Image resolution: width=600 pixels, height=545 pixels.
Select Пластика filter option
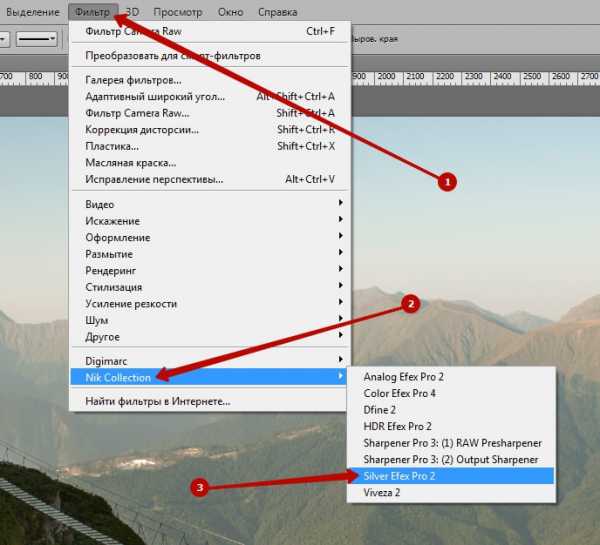pyautogui.click(x=112, y=146)
